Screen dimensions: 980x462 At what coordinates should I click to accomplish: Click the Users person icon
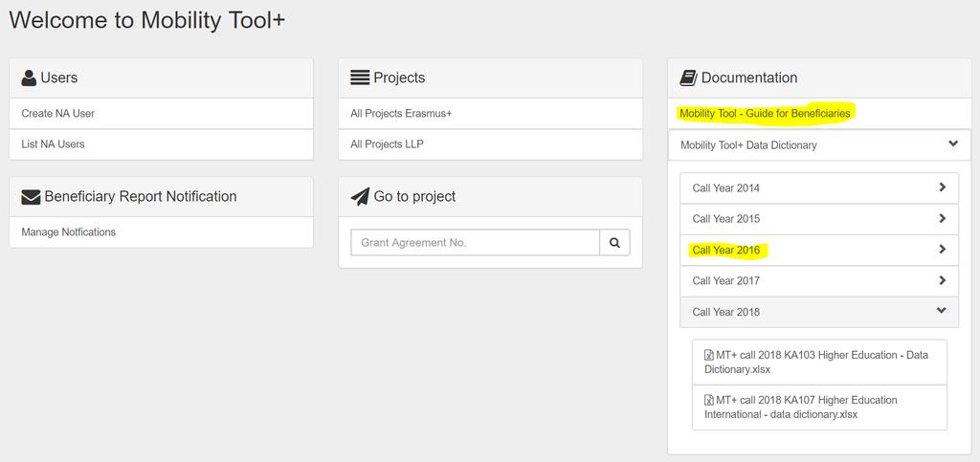pyautogui.click(x=29, y=77)
